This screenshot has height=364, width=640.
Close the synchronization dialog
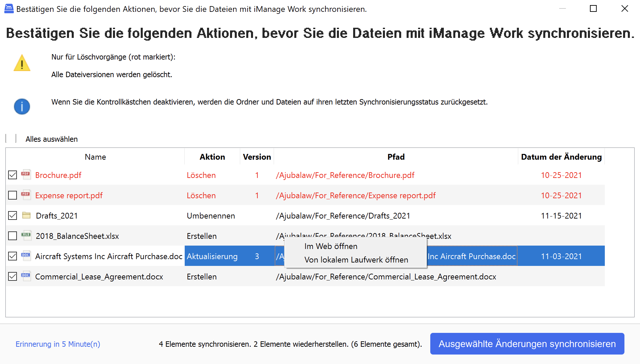(x=625, y=8)
